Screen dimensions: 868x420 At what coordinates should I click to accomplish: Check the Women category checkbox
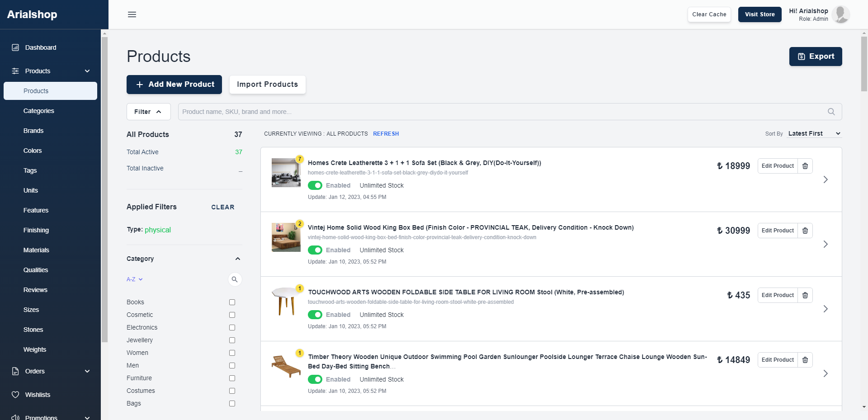(x=232, y=353)
